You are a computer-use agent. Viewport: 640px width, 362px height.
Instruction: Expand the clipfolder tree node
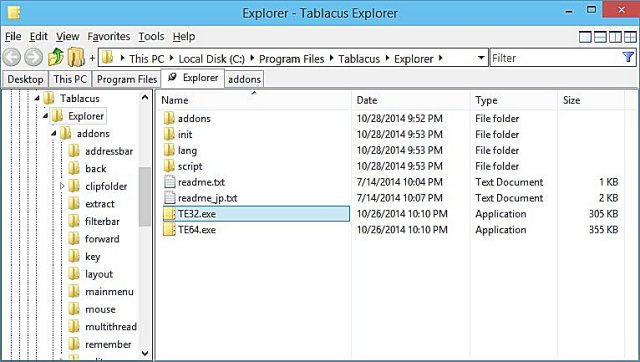tap(62, 186)
